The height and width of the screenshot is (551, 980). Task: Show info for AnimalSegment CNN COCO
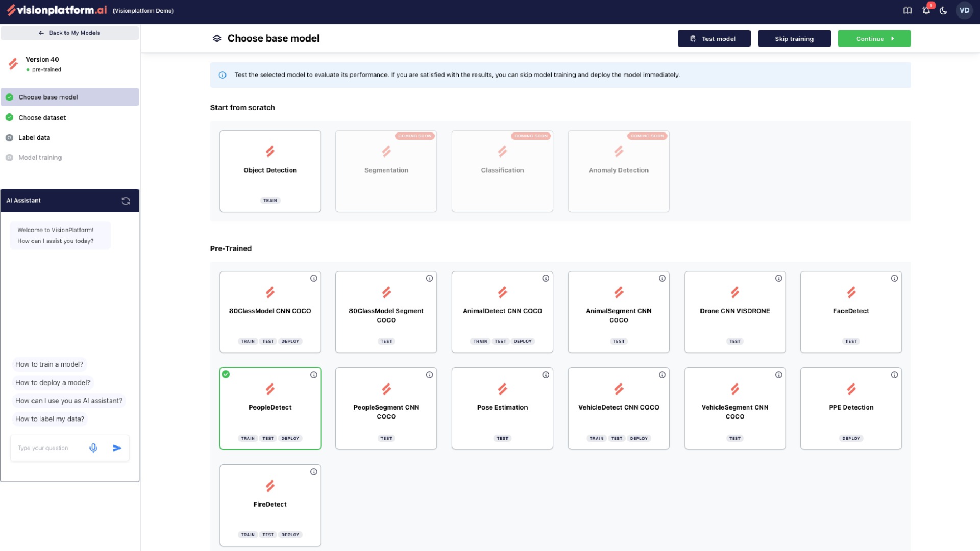[x=662, y=279]
